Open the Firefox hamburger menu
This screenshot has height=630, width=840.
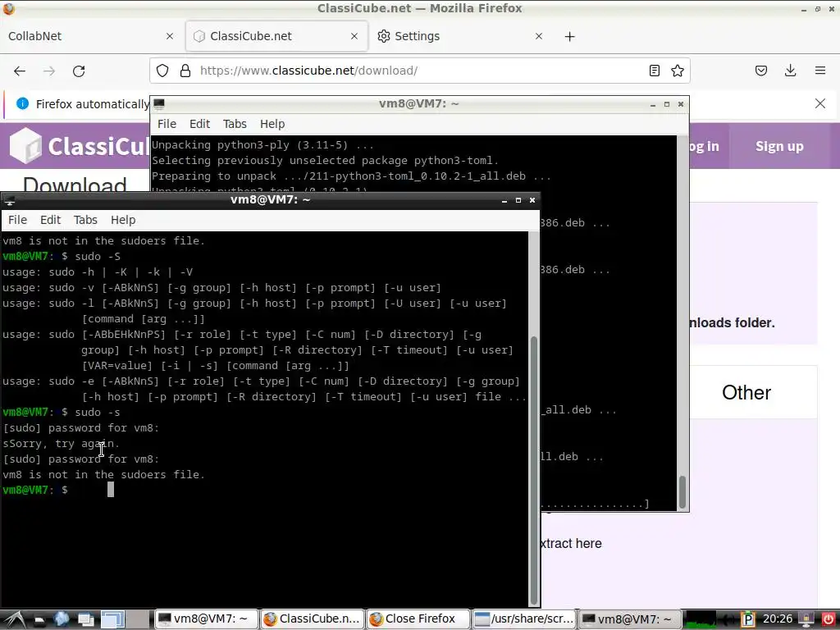click(820, 71)
